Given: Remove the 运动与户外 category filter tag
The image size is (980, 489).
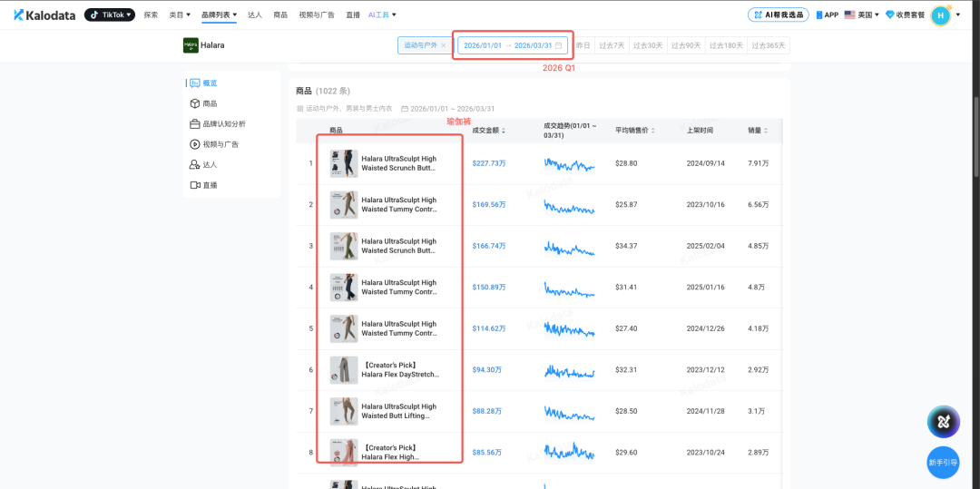Looking at the screenshot, I should 444,45.
